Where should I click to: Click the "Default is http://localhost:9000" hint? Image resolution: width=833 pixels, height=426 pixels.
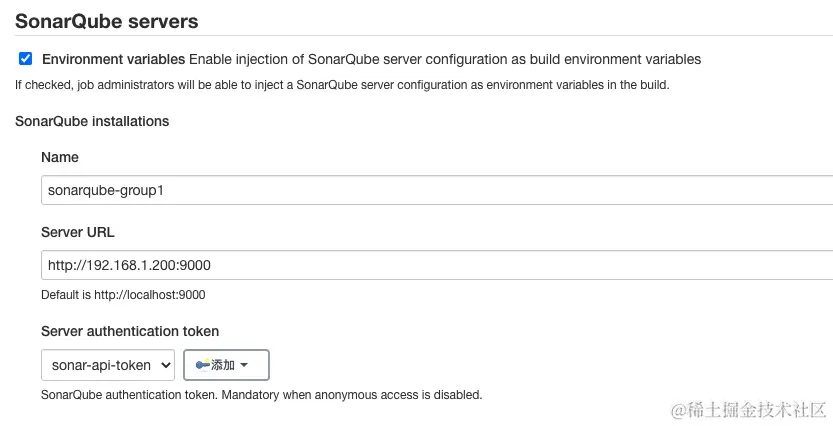click(x=123, y=295)
